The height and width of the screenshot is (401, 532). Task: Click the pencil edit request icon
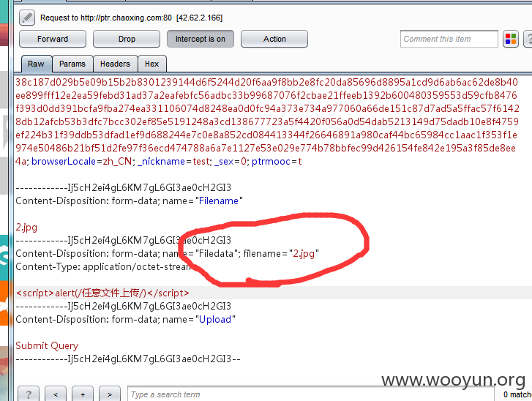27,18
